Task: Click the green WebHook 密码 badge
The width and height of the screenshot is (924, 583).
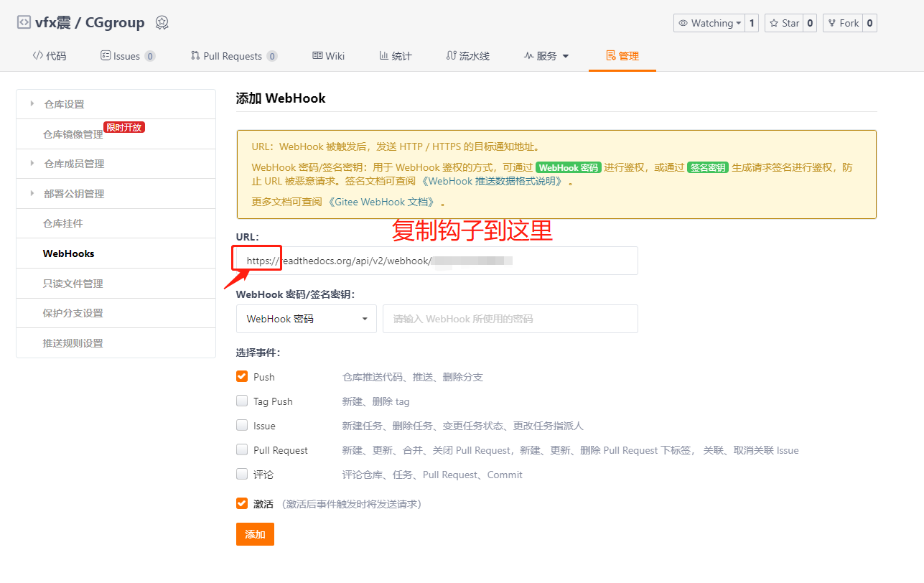Action: (569, 167)
